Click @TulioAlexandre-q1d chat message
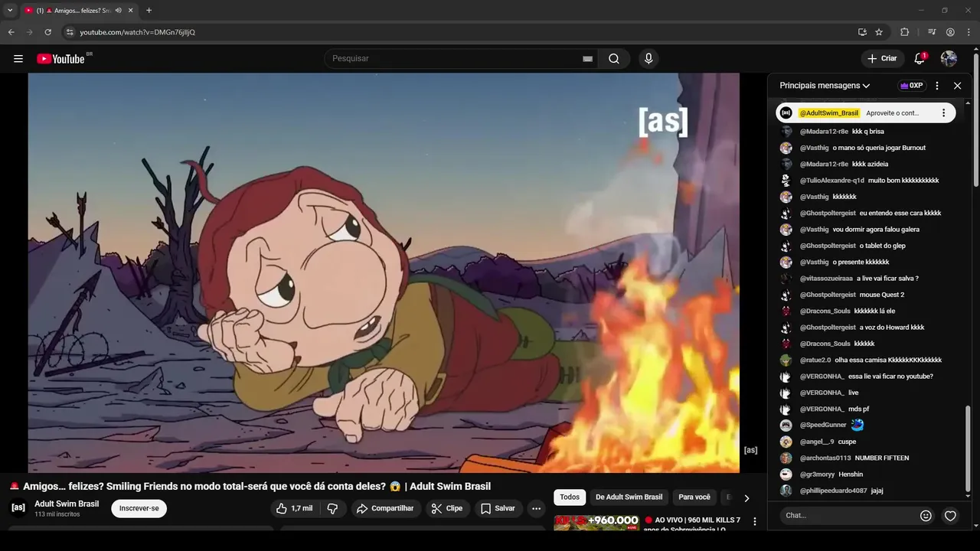980x551 pixels. tap(867, 181)
